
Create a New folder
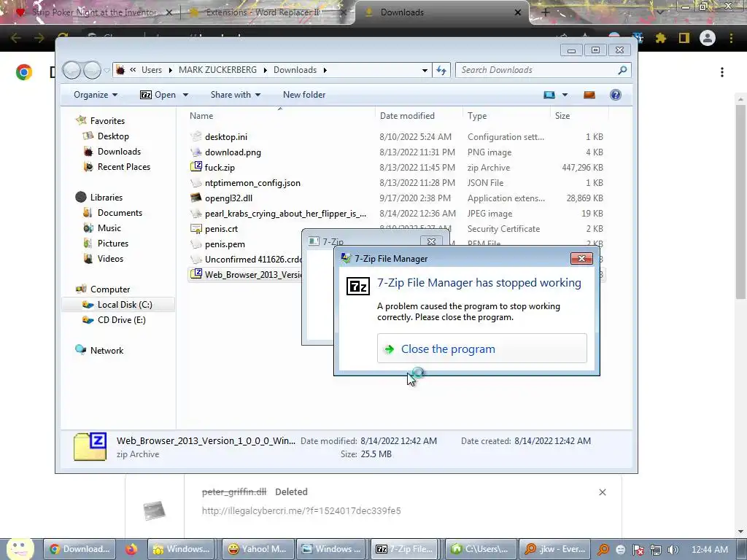pos(304,95)
